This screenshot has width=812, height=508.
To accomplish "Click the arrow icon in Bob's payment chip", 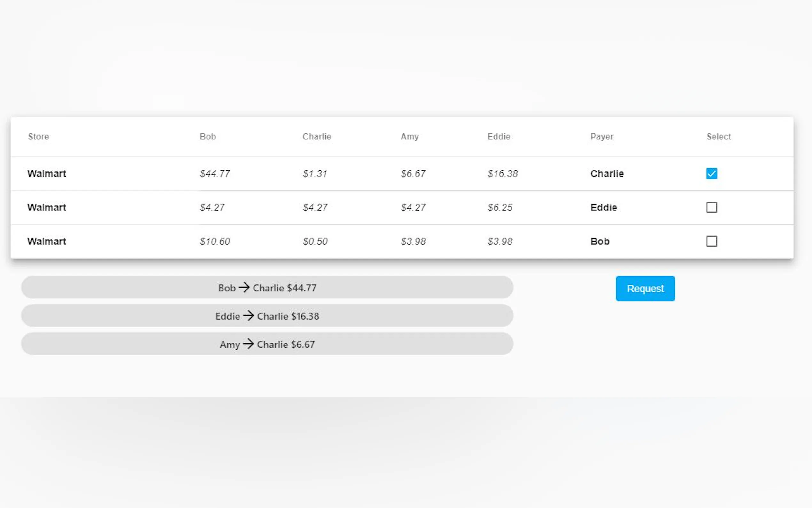I will click(x=244, y=287).
